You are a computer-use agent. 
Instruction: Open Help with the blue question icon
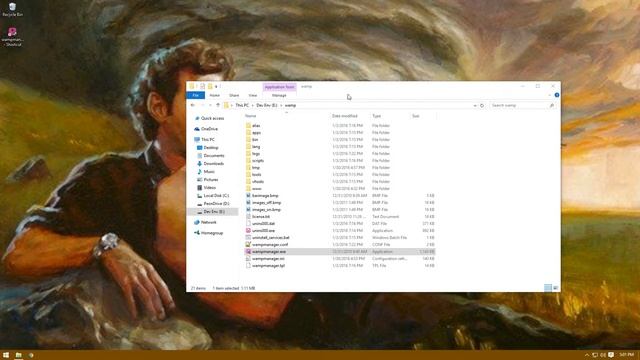pyautogui.click(x=557, y=95)
